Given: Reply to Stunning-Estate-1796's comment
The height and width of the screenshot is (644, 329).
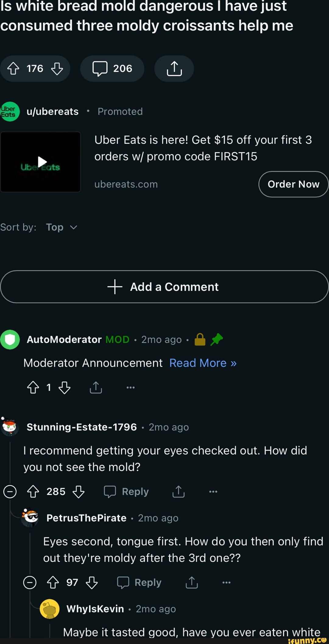Looking at the screenshot, I should 126,492.
